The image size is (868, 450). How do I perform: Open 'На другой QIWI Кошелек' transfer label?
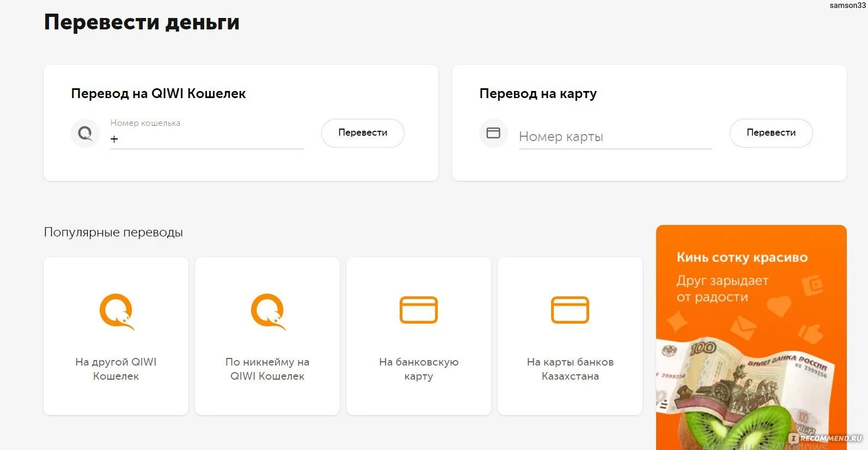(x=116, y=369)
